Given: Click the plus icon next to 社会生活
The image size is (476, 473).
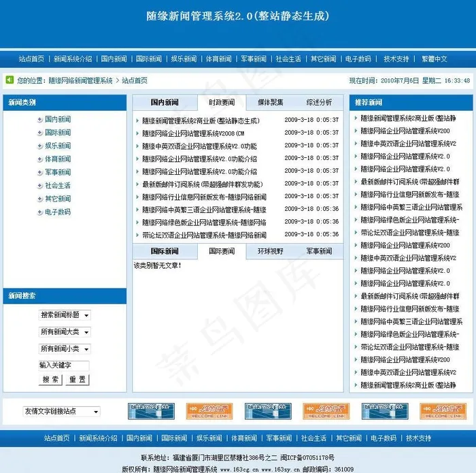Looking at the screenshot, I should click(x=40, y=186).
